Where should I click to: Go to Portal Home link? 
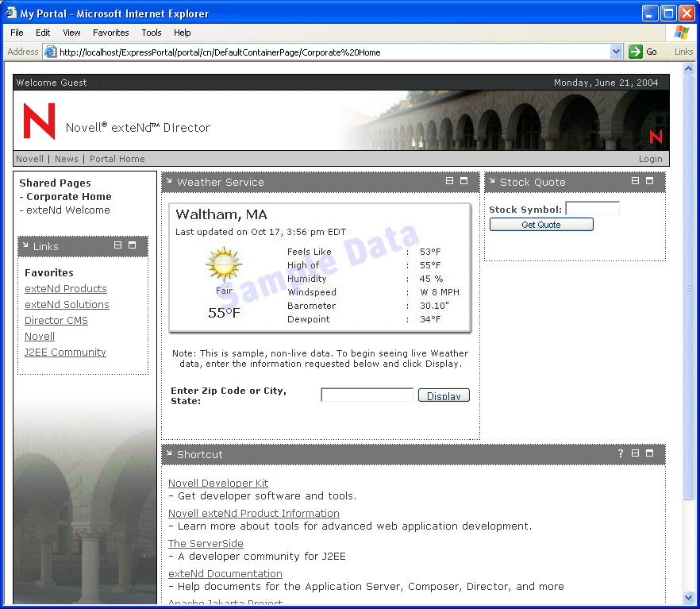click(x=117, y=159)
